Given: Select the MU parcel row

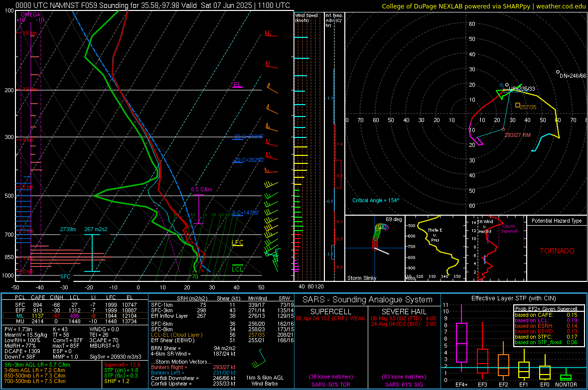Looking at the screenshot, I should (x=75, y=321).
